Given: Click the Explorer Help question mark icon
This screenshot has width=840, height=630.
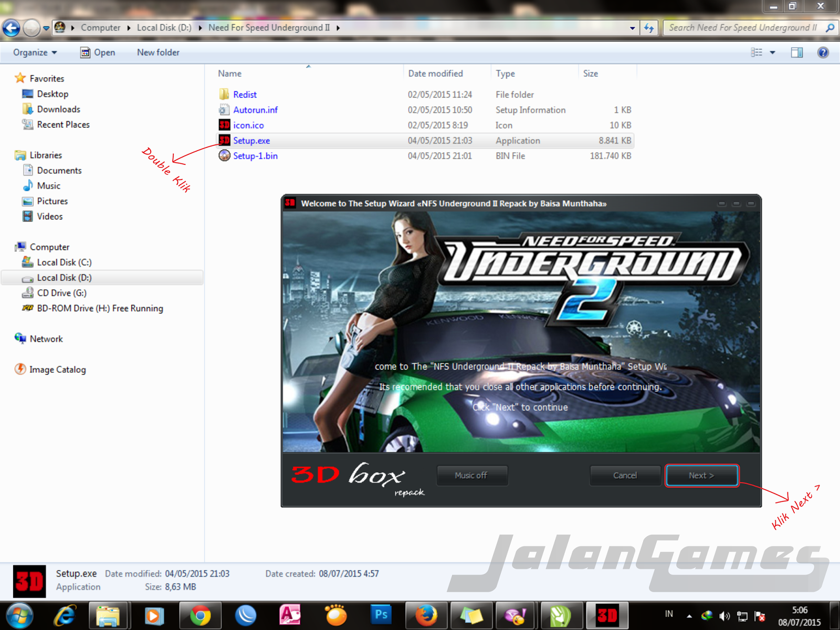Looking at the screenshot, I should click(823, 52).
